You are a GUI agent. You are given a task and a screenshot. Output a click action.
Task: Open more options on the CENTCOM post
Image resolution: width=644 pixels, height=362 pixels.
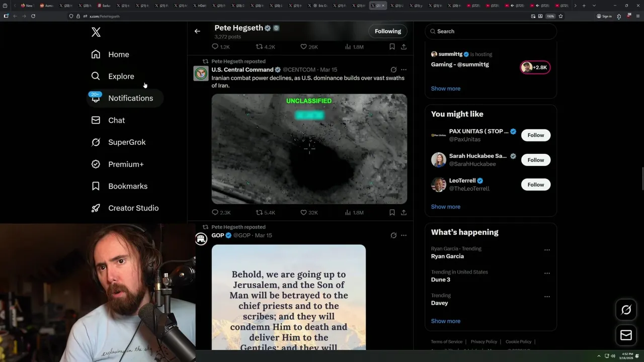point(404,70)
